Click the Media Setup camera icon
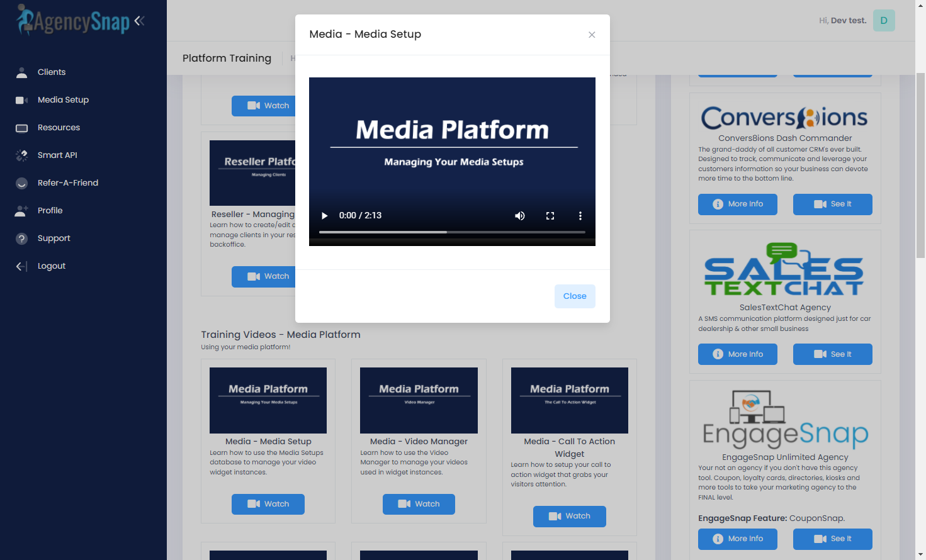This screenshot has height=560, width=926. point(21,100)
